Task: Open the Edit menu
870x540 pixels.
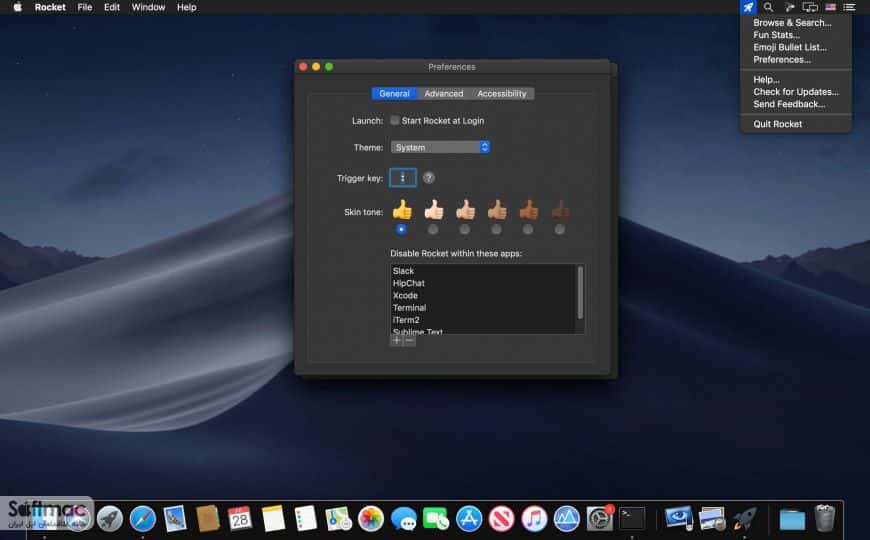Action: (x=112, y=7)
